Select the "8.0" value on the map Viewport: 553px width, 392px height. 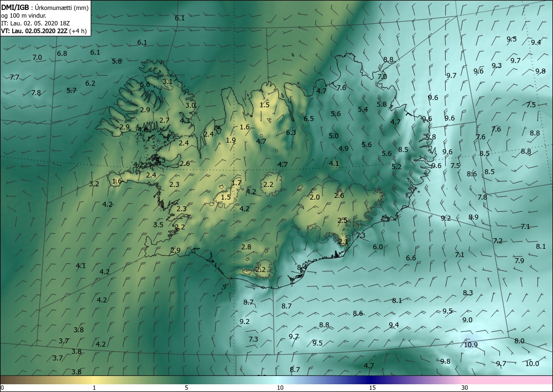(519, 341)
